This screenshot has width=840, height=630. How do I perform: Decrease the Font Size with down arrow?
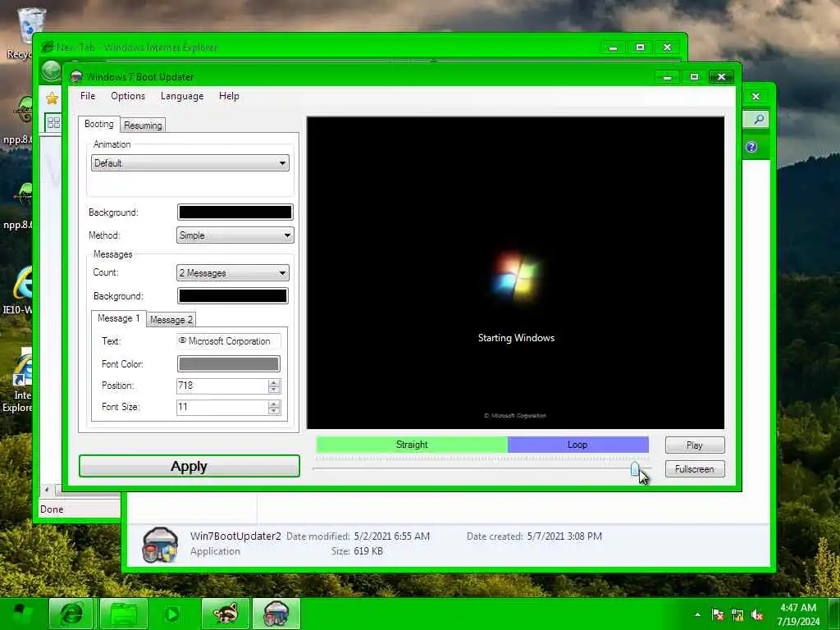coord(274,411)
